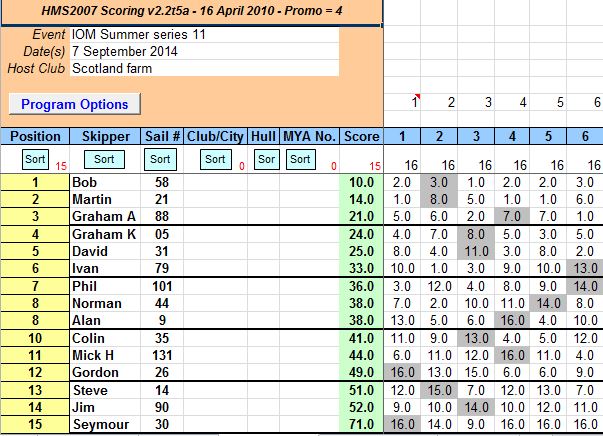The height and width of the screenshot is (436, 603).
Task: Select the race 4 column header
Action: point(510,136)
